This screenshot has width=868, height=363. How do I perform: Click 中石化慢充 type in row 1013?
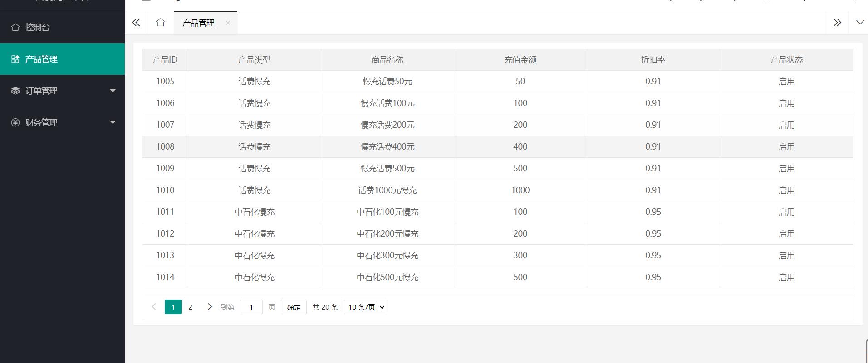click(255, 256)
